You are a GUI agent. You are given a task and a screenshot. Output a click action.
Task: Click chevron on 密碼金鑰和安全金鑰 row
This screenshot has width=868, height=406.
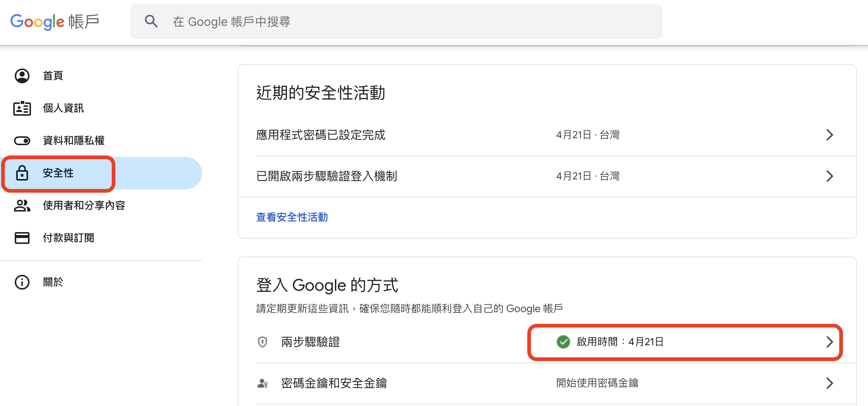pyautogui.click(x=830, y=383)
